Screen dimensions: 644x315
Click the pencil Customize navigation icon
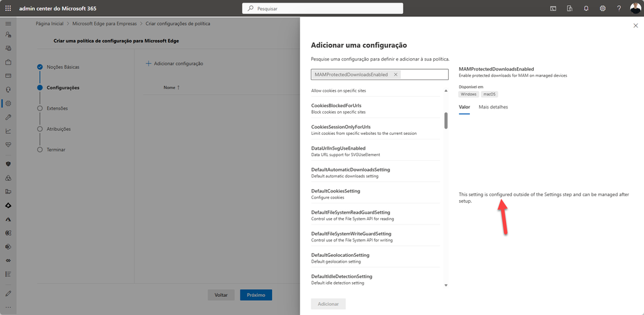(x=8, y=294)
